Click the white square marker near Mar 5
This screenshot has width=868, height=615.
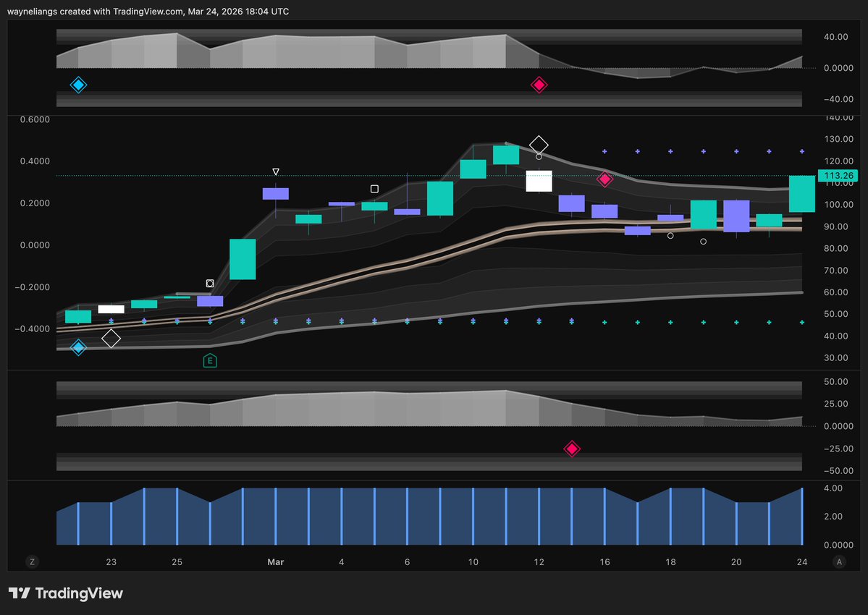(x=374, y=189)
